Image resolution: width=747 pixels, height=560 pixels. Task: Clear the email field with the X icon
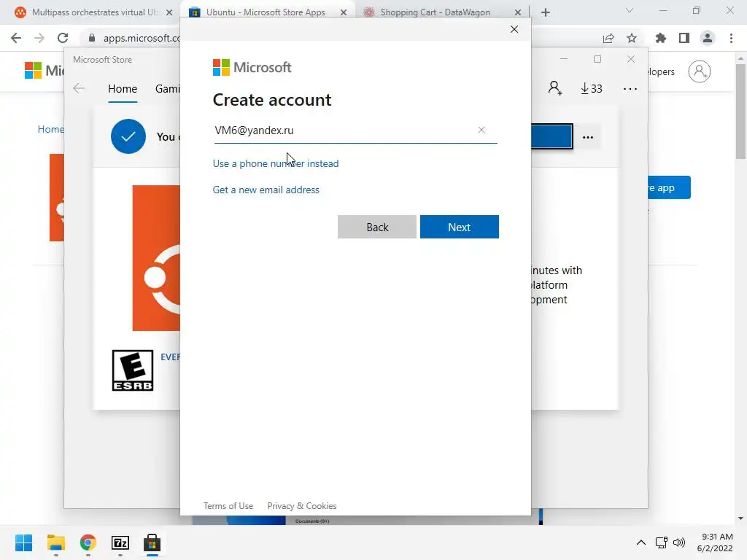[x=481, y=130]
